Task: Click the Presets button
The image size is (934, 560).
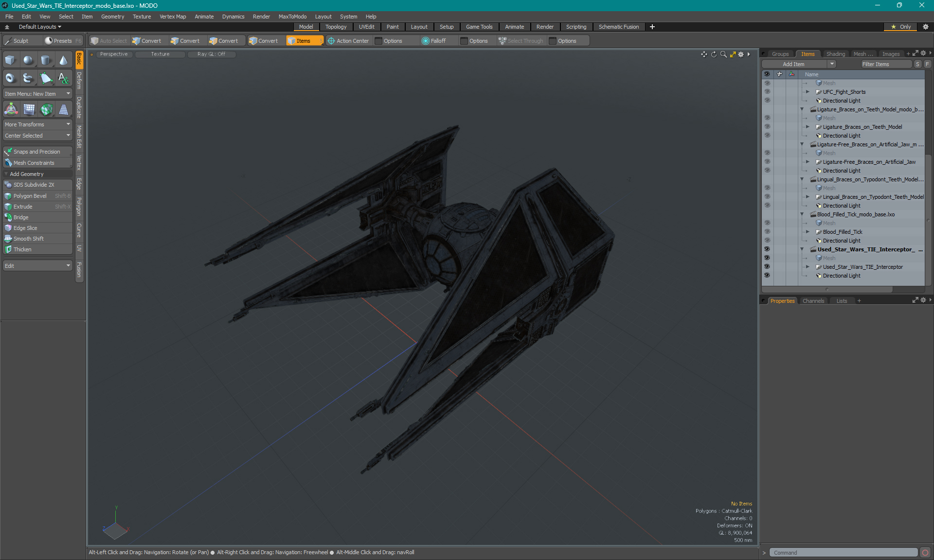Action: point(62,41)
